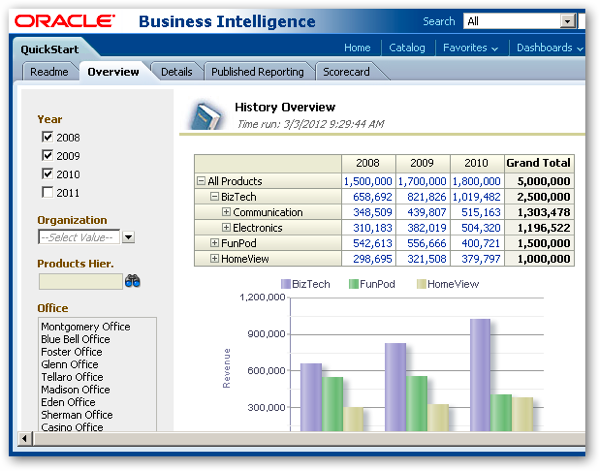Switch to the Details tab
The height and width of the screenshot is (471, 600).
(x=176, y=72)
